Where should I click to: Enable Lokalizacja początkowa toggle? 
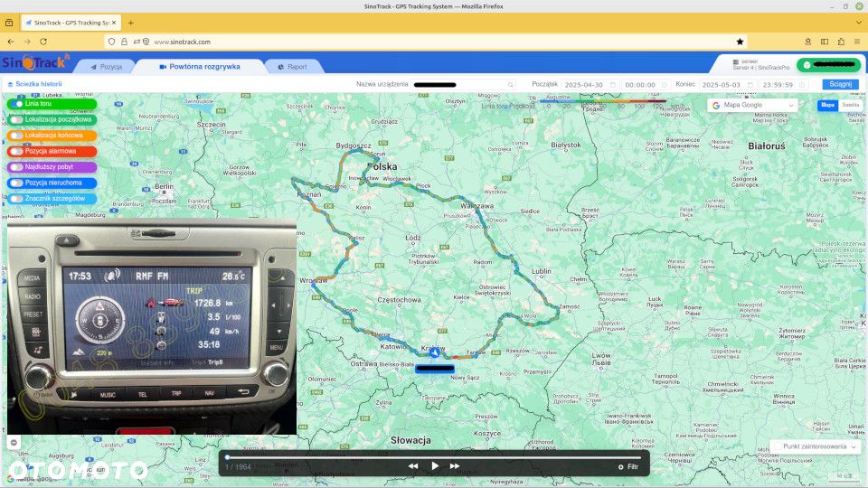pos(16,119)
